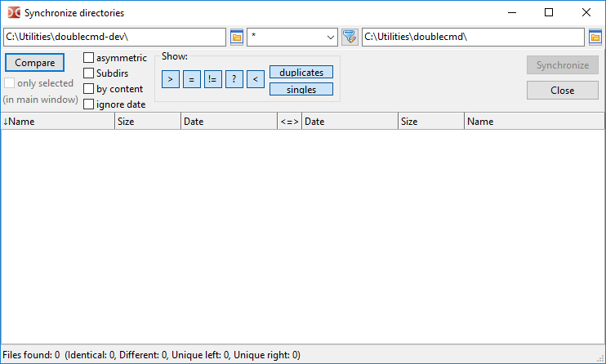
Task: Enable the by content comparison checkbox
Action: click(89, 89)
